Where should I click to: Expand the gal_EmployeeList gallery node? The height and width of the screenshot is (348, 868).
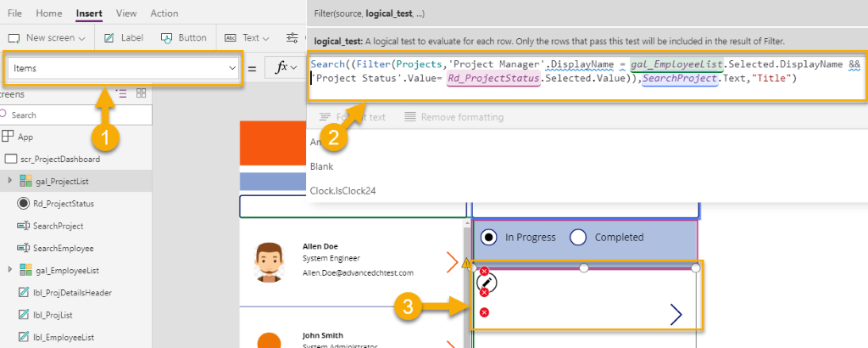(x=10, y=270)
